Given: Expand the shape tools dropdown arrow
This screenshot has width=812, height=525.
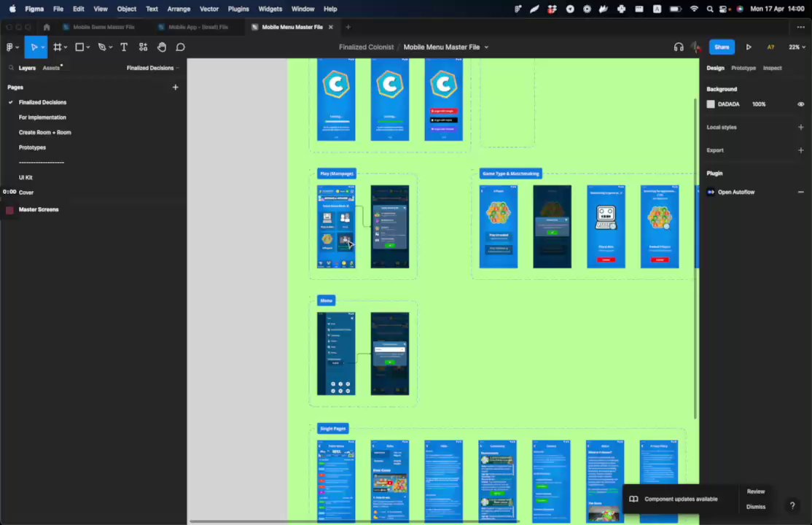Looking at the screenshot, I should (x=87, y=47).
